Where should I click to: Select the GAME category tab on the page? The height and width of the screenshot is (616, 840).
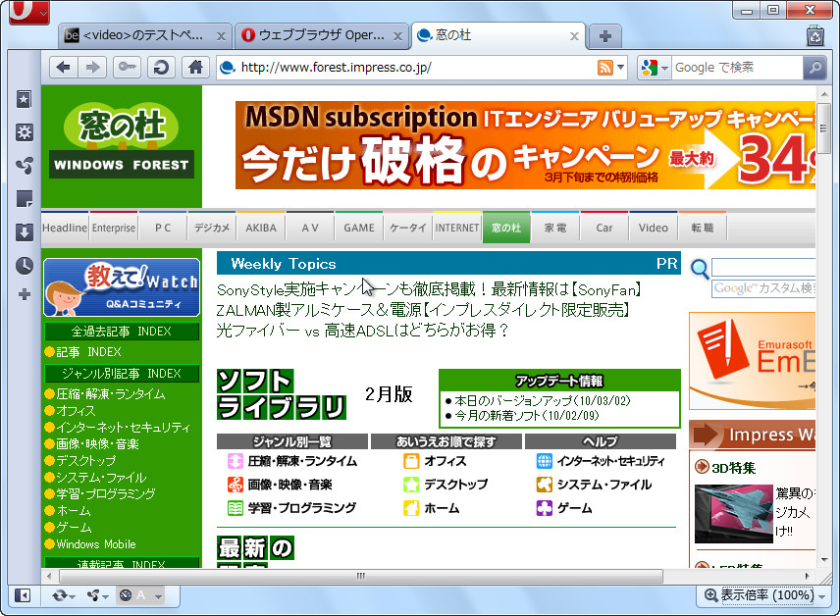point(358,227)
